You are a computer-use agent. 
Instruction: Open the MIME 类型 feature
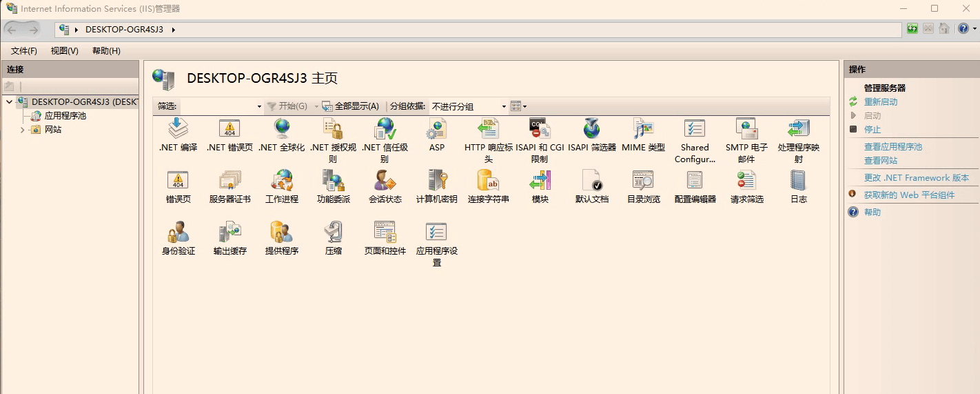pos(643,135)
